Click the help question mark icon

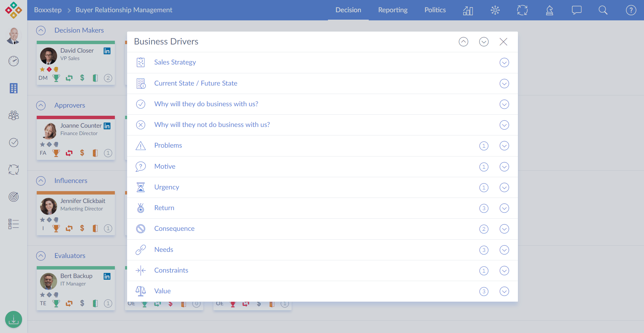631,10
